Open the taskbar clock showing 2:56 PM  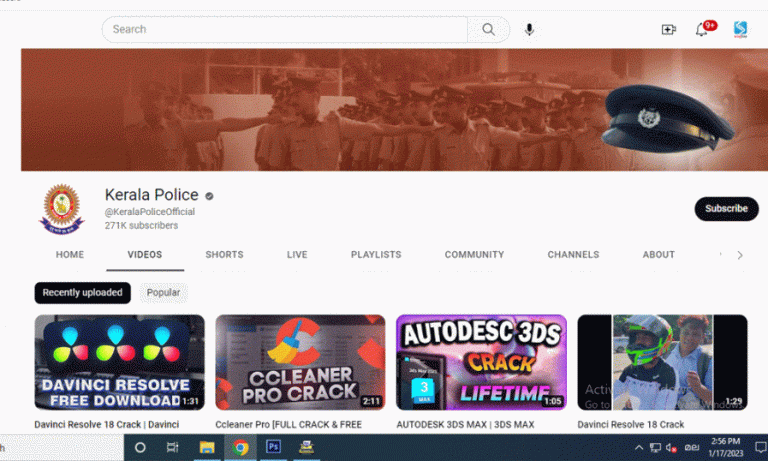(725, 447)
